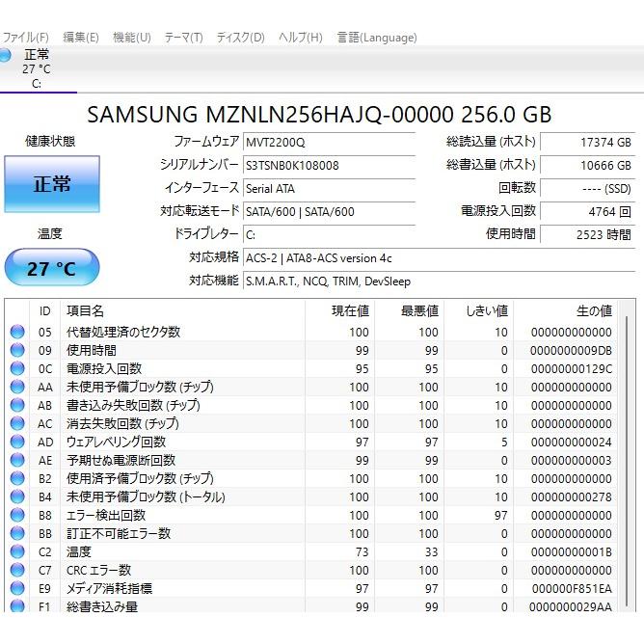This screenshot has width=644, height=644.
Task: Click status icon for attribute F1 総書き込み量
Action: (x=17, y=605)
